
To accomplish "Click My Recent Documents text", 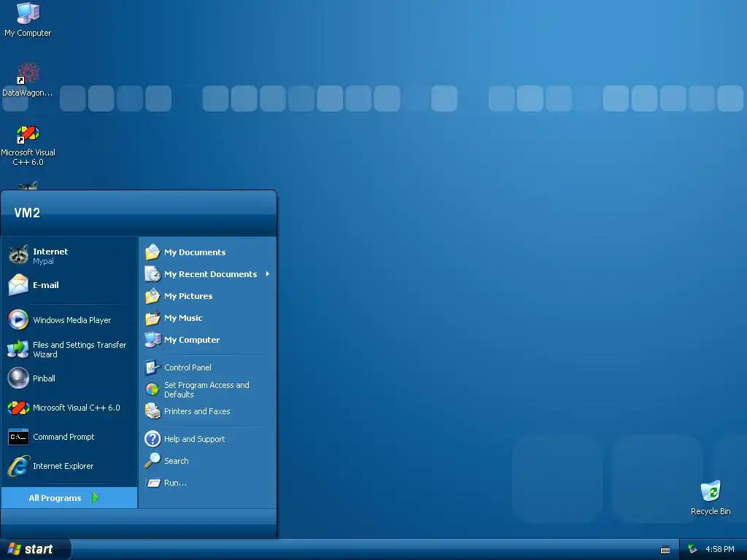I will (x=211, y=274).
